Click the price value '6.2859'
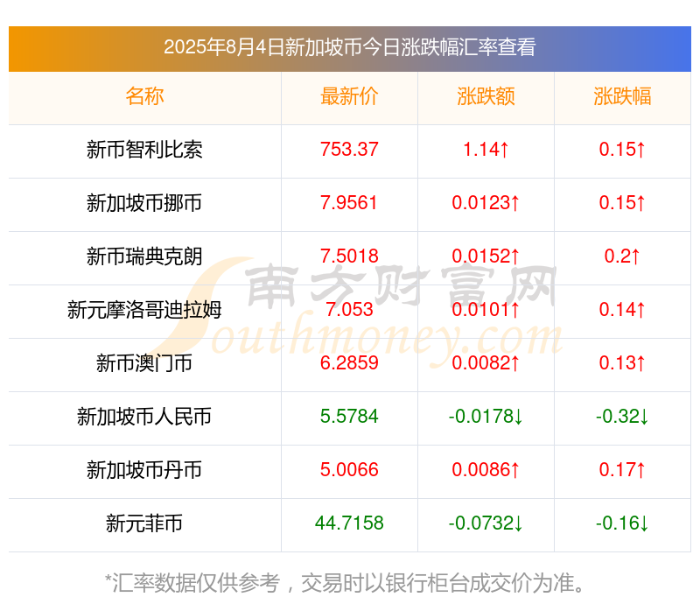 [x=349, y=362]
